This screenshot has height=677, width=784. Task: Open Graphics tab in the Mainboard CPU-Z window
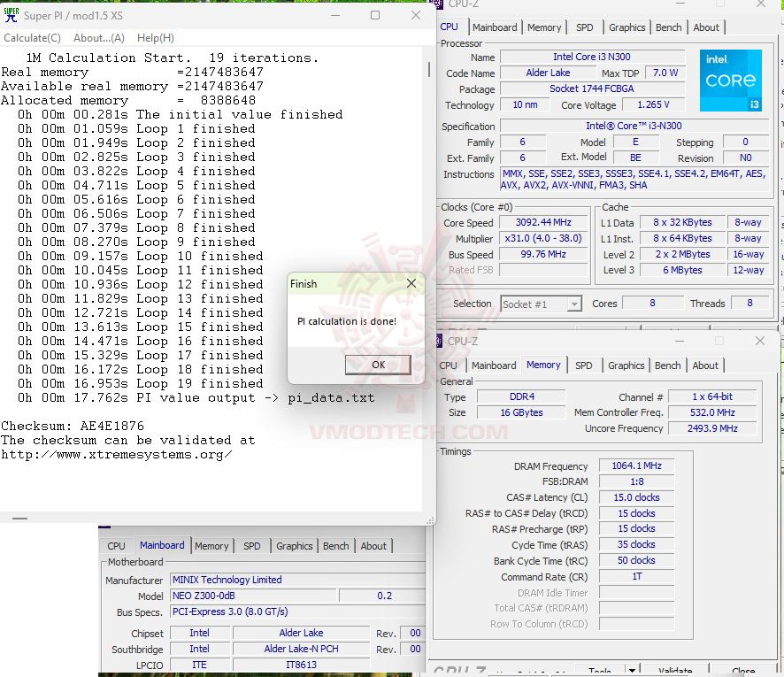click(295, 546)
